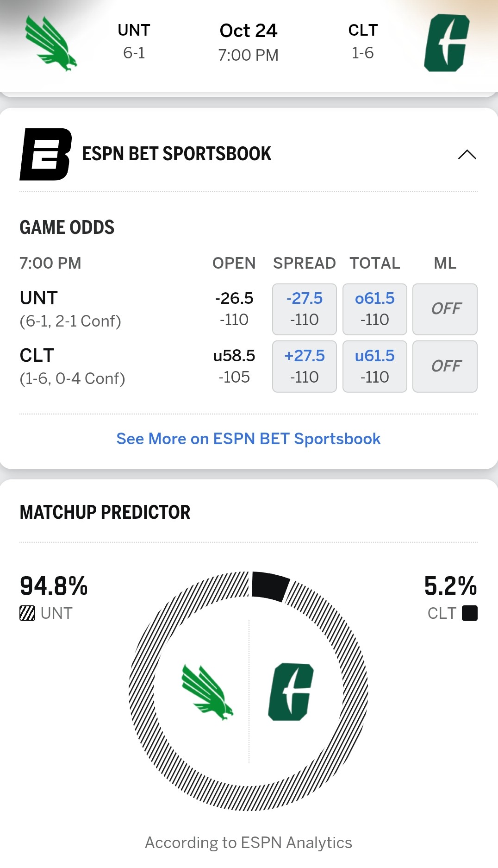The height and width of the screenshot is (868, 498).
Task: Collapse the ESPN BET Sportsbook section
Action: click(467, 154)
